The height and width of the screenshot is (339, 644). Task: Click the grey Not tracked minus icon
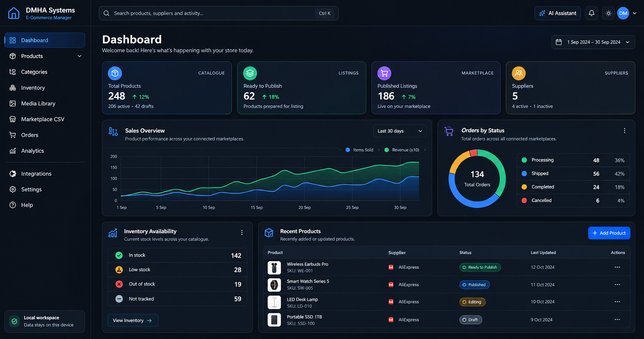[119, 299]
